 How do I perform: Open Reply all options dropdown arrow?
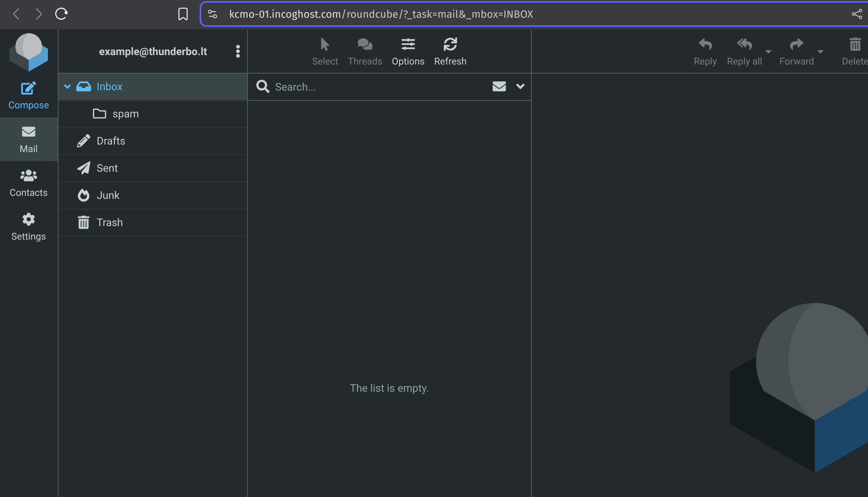(768, 52)
